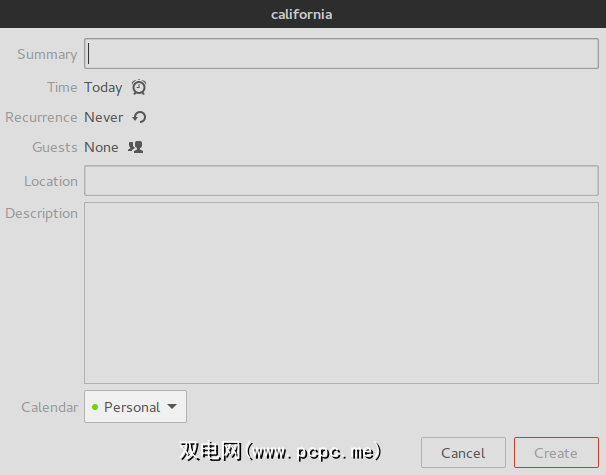This screenshot has height=475, width=606.
Task: Click inside the Description text area
Action: pyautogui.click(x=341, y=293)
